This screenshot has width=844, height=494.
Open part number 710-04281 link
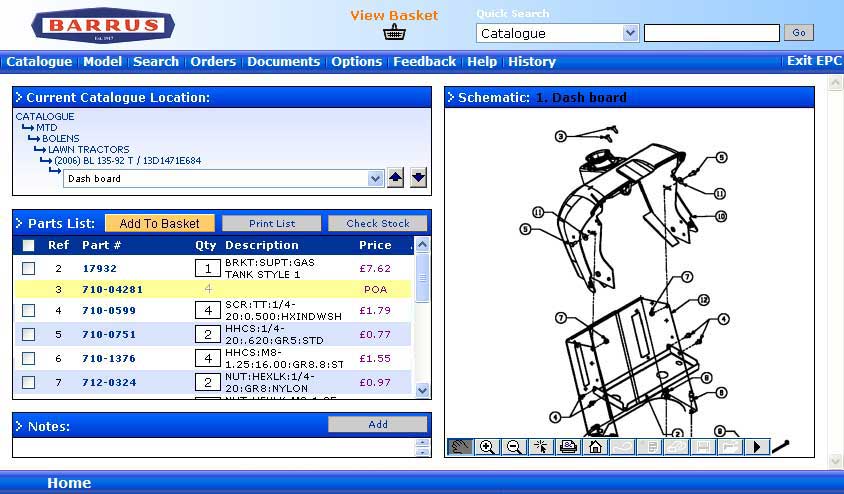pyautogui.click(x=112, y=290)
